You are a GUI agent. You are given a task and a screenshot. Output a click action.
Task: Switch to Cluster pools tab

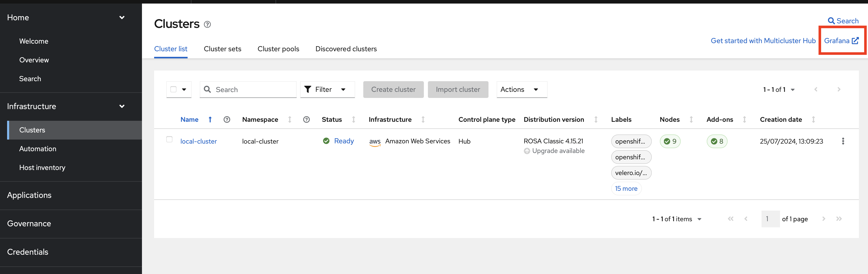click(278, 49)
